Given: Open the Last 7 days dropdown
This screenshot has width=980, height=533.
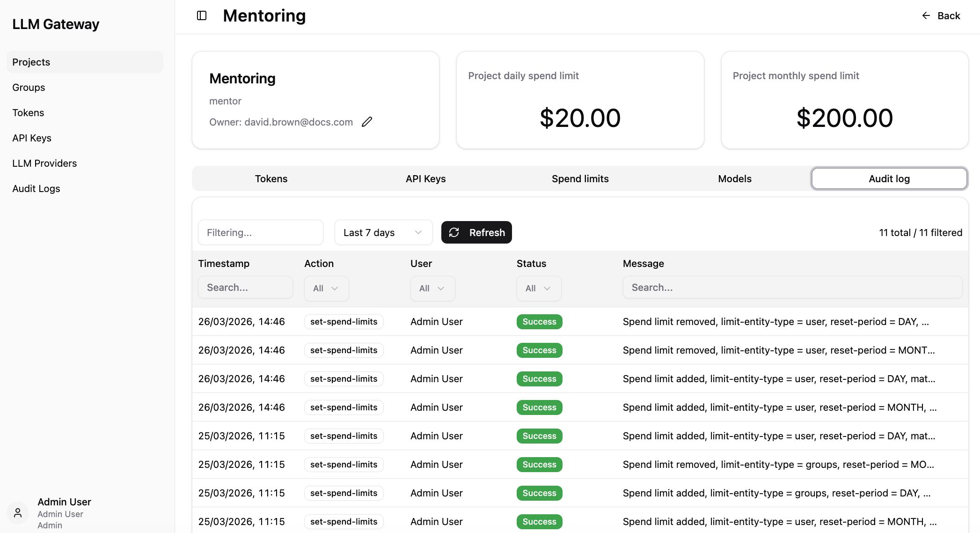Looking at the screenshot, I should point(383,232).
